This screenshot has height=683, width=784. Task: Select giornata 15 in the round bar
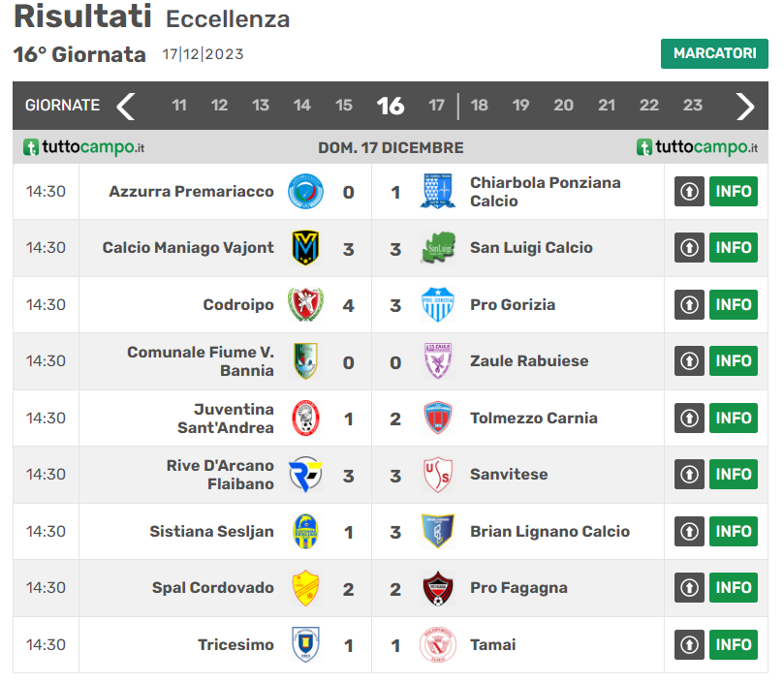click(x=343, y=105)
